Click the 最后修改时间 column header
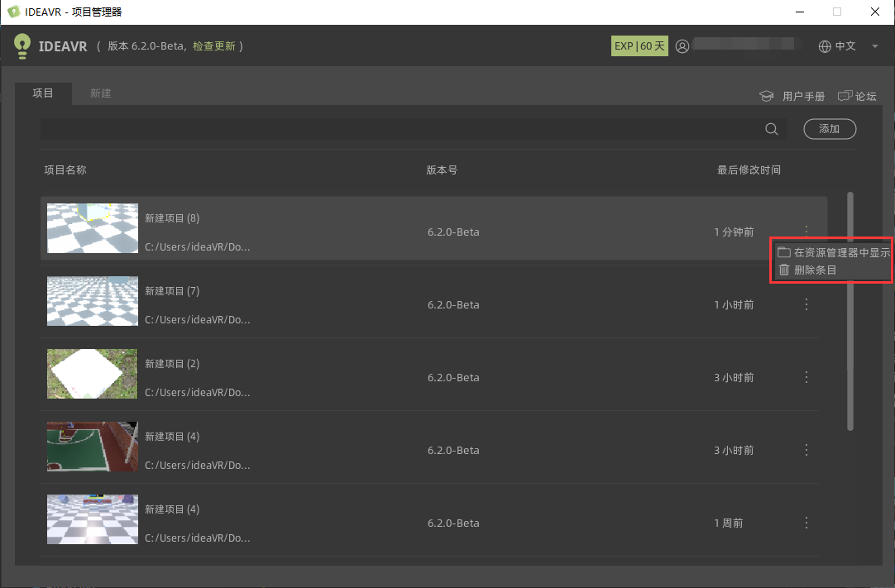 click(x=749, y=170)
